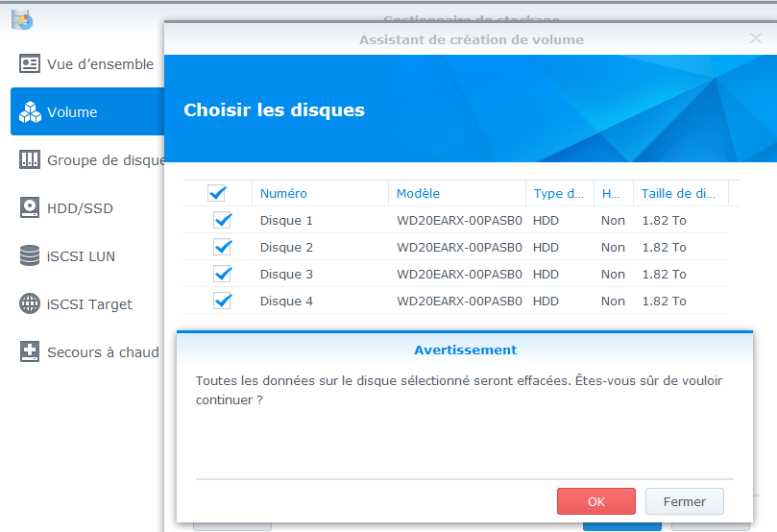Click the Avertissement dialog title
777x532 pixels.
point(465,350)
